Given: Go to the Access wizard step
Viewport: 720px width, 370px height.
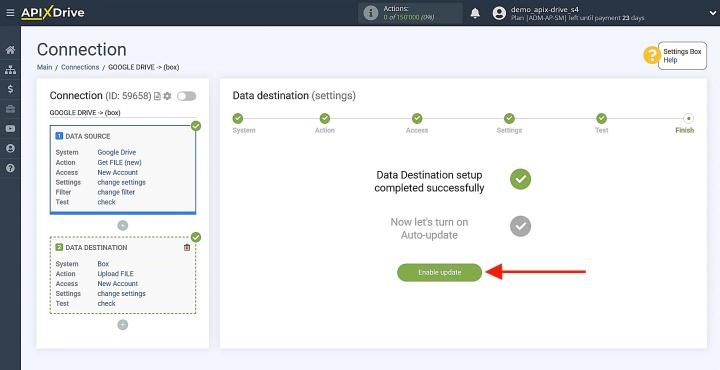Looking at the screenshot, I should pyautogui.click(x=417, y=119).
